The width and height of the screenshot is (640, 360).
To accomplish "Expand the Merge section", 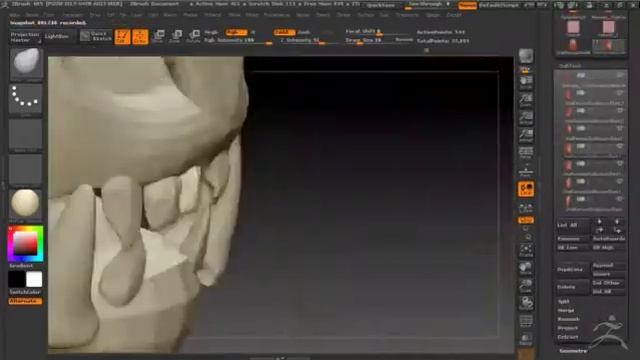I will (566, 310).
